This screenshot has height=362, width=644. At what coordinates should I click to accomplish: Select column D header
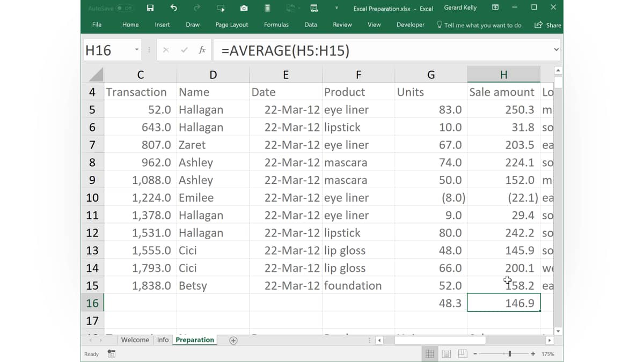(x=213, y=75)
